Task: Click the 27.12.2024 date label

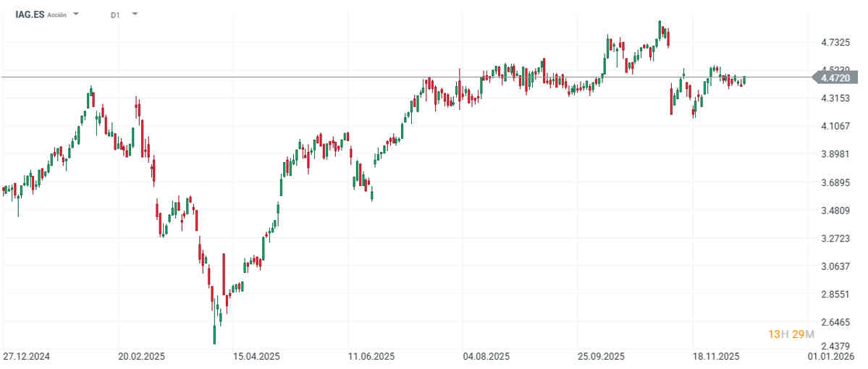Action: pyautogui.click(x=26, y=356)
